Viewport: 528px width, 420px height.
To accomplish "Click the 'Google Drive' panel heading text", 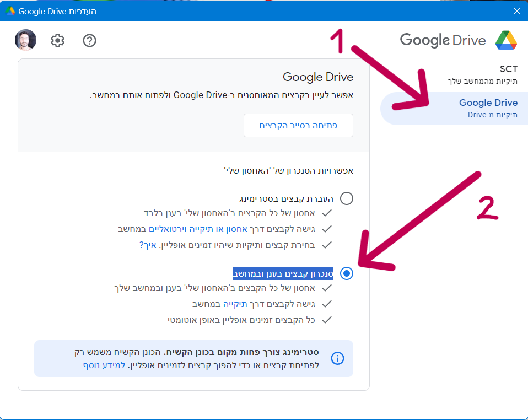I will pyautogui.click(x=318, y=77).
